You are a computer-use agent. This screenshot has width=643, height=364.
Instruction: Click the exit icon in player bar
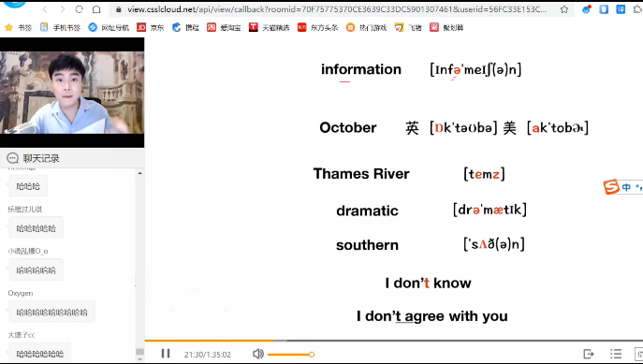[589, 354]
